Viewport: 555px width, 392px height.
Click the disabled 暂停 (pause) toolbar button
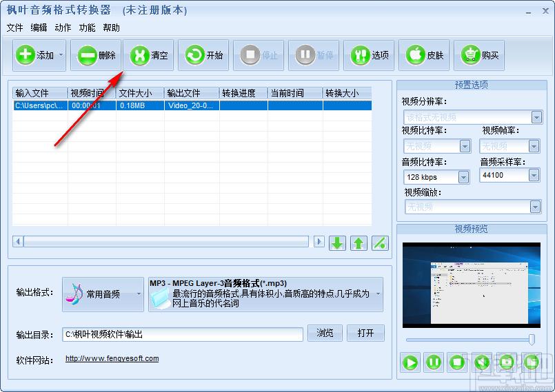pos(314,55)
